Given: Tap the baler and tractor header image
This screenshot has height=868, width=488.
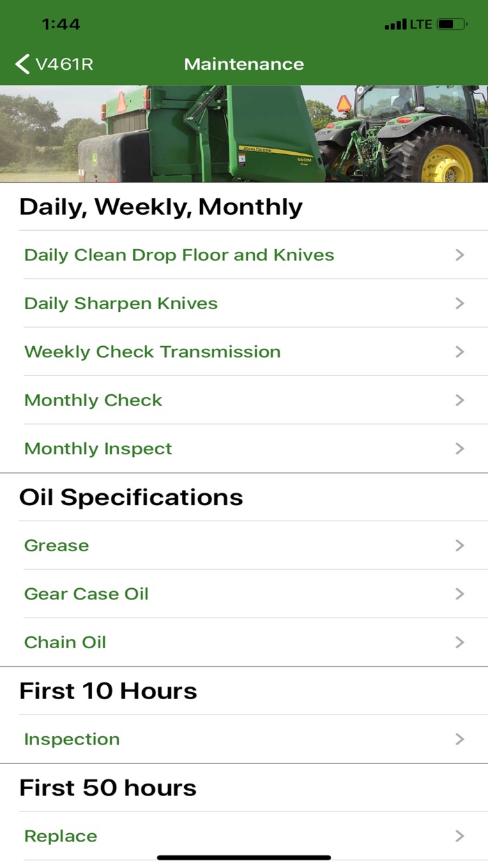Looking at the screenshot, I should (x=244, y=134).
